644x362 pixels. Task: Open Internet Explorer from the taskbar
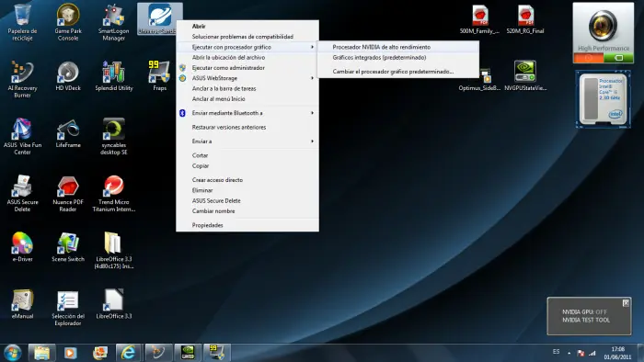coord(129,353)
